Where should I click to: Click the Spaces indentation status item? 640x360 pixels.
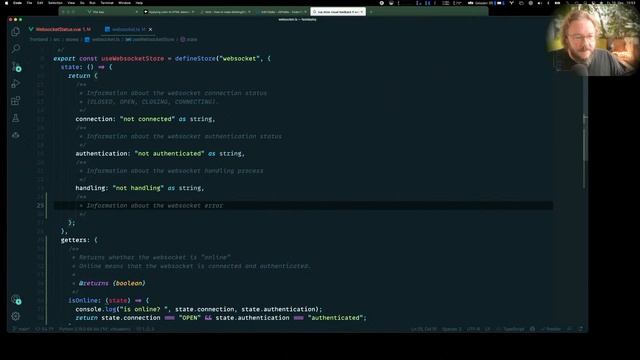click(x=452, y=329)
